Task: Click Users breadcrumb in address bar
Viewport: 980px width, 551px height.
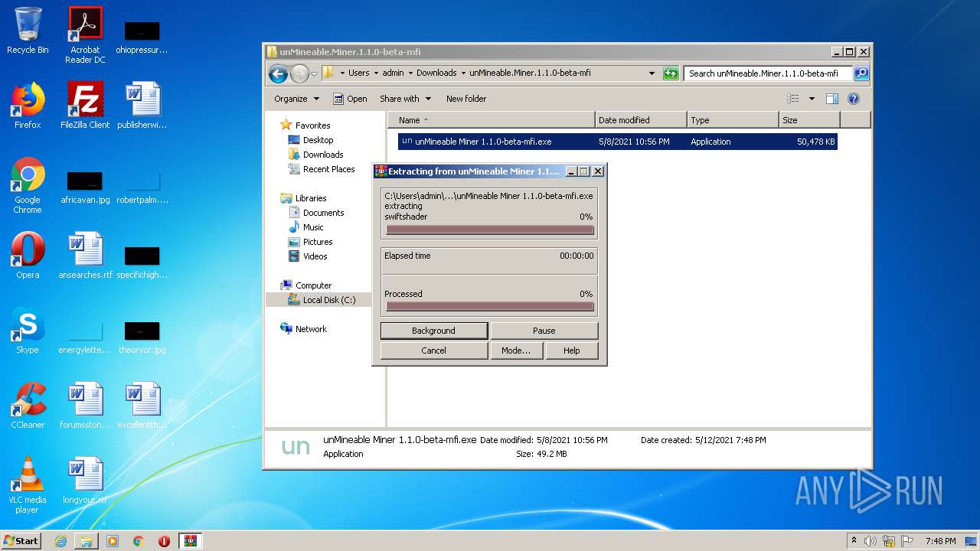Action: click(358, 73)
